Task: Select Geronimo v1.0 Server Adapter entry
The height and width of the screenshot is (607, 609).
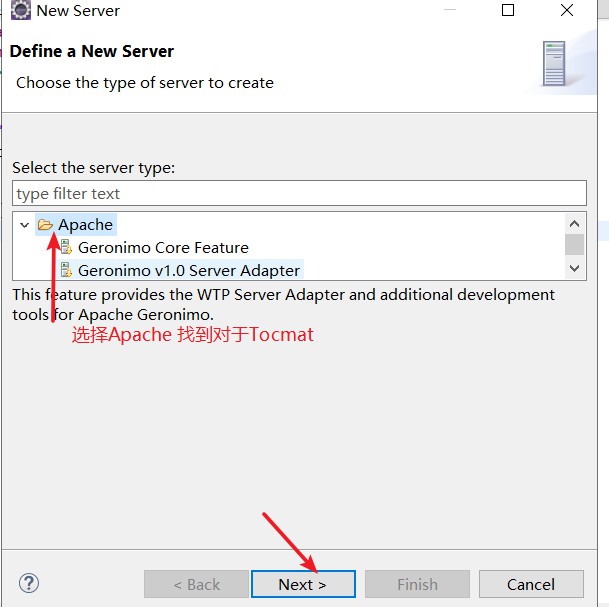Action: pyautogui.click(x=189, y=270)
